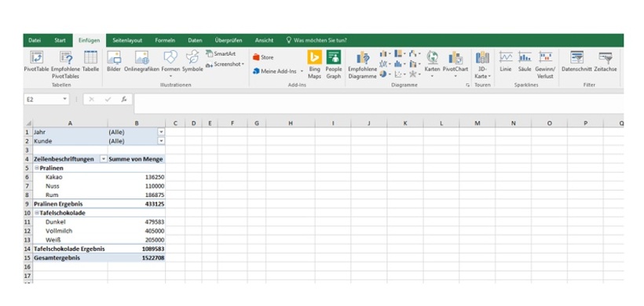Screen dimensions: 644x306
Task: Launch the Bing Maps add-in
Action: coord(315,65)
